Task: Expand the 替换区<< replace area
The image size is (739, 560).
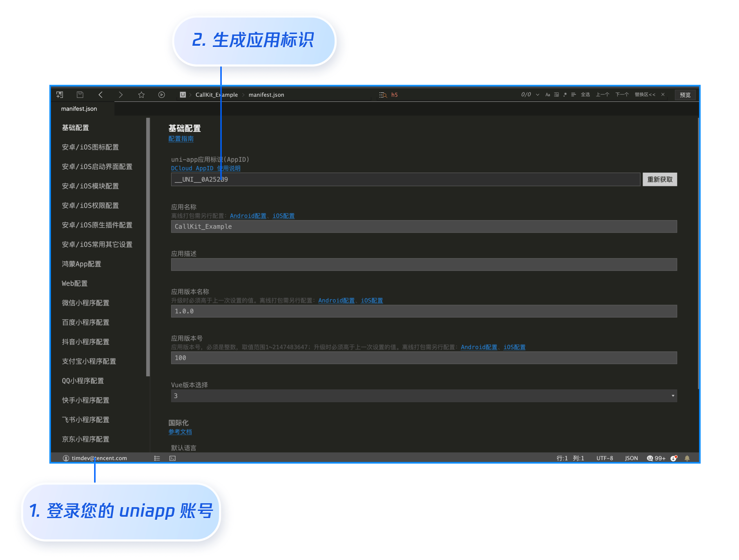Action: tap(645, 95)
